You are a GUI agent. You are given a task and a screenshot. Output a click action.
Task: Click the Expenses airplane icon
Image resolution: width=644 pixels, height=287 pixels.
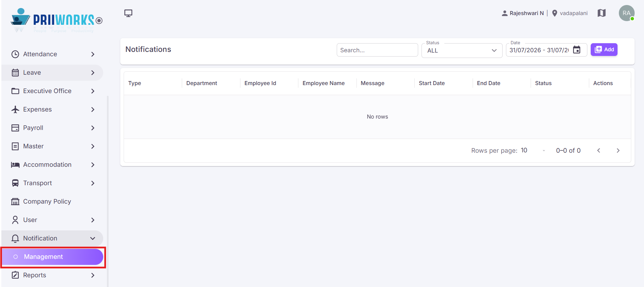[15, 110]
